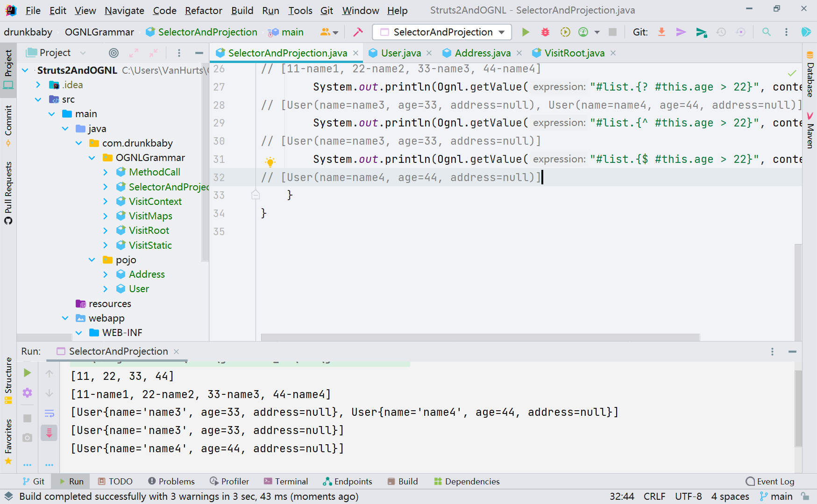Open the Refactor menu
817x504 pixels.
point(203,10)
